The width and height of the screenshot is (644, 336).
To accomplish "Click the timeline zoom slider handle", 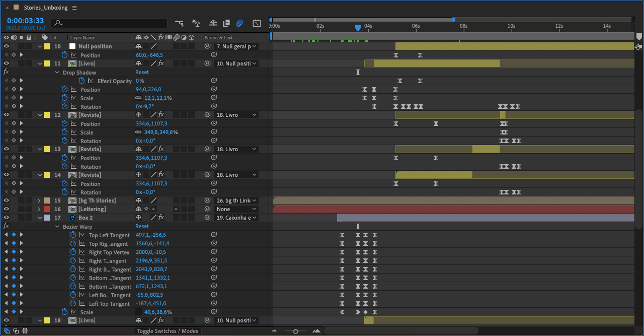I will pos(295,331).
